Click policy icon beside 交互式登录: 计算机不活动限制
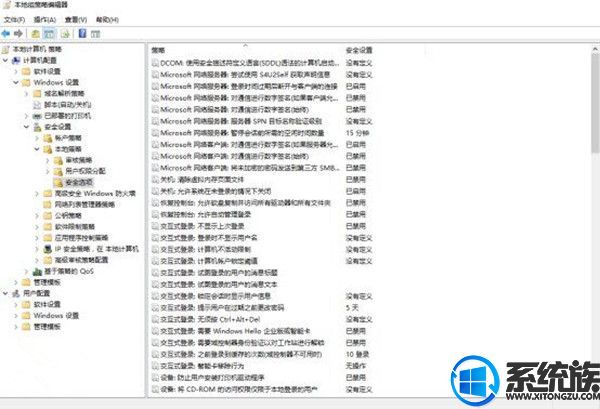Image resolution: width=600 pixels, height=409 pixels. pyautogui.click(x=155, y=249)
